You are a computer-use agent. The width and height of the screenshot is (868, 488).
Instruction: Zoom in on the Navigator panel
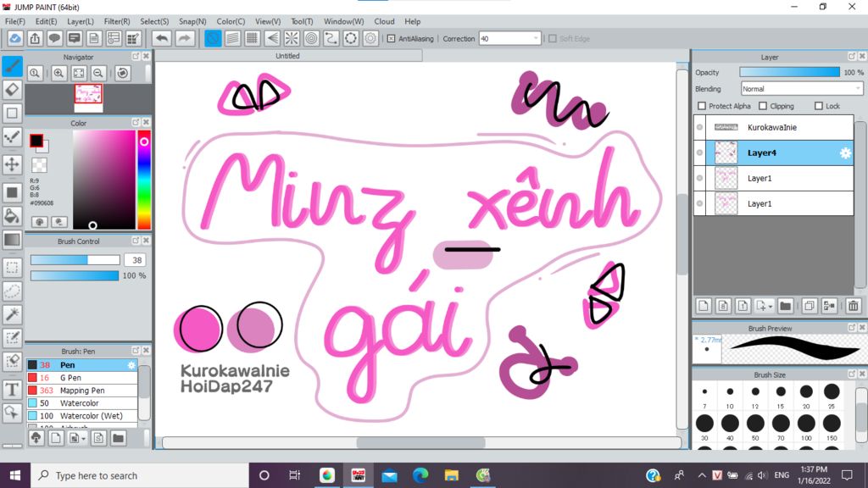(58, 73)
